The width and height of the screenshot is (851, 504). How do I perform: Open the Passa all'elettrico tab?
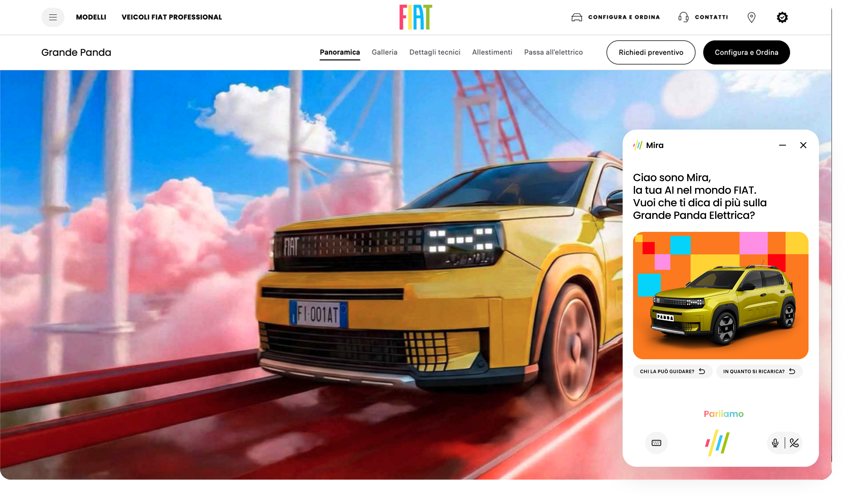tap(553, 52)
